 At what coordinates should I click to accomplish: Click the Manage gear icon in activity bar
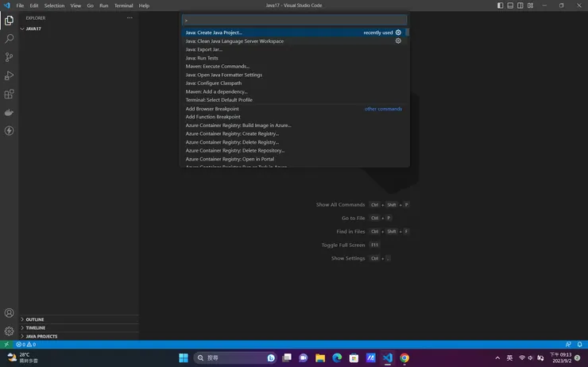click(10, 331)
